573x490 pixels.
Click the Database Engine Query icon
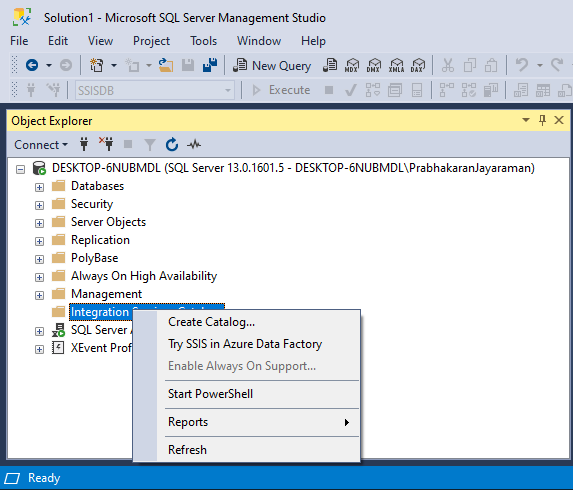click(x=330, y=65)
